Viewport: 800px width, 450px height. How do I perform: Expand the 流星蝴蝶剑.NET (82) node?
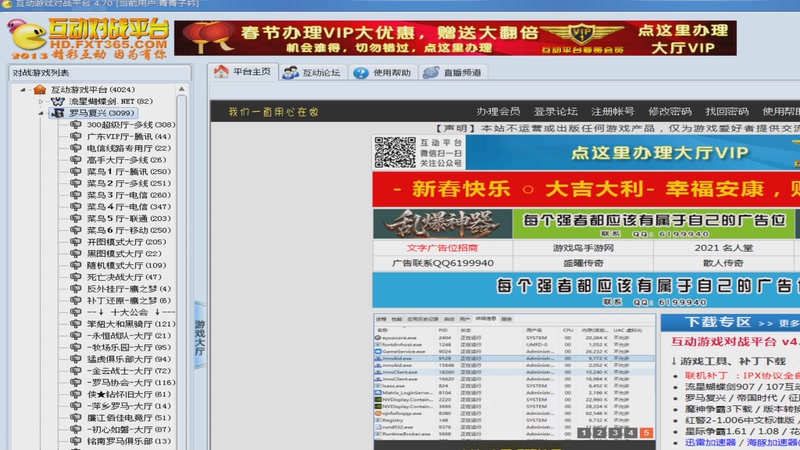click(41, 102)
